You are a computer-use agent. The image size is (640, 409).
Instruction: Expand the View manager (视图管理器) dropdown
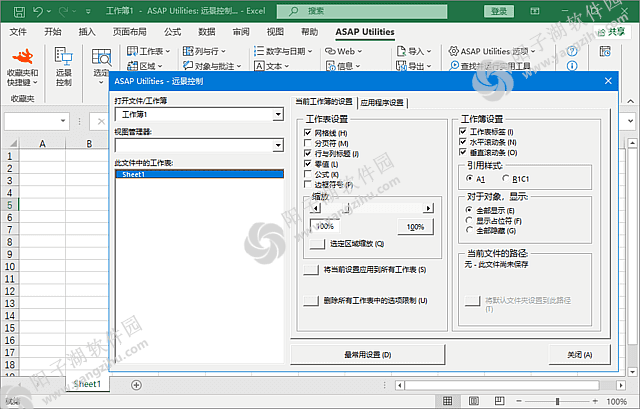click(x=278, y=145)
